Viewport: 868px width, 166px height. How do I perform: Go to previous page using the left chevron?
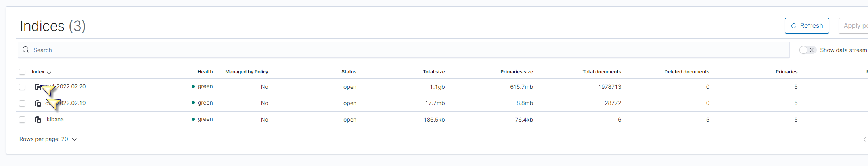(864, 139)
